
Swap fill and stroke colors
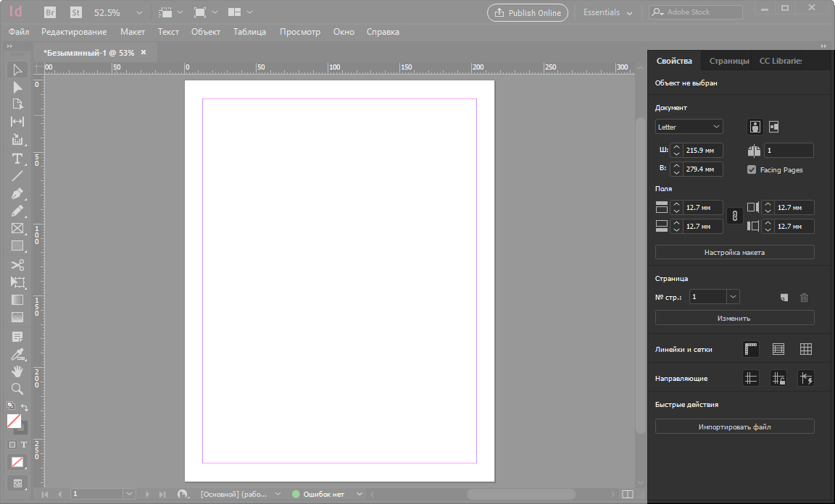point(25,407)
